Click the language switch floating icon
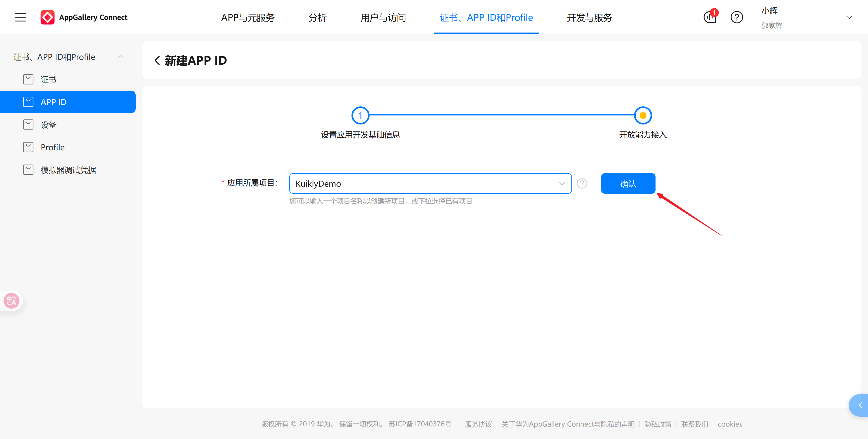 (11, 300)
